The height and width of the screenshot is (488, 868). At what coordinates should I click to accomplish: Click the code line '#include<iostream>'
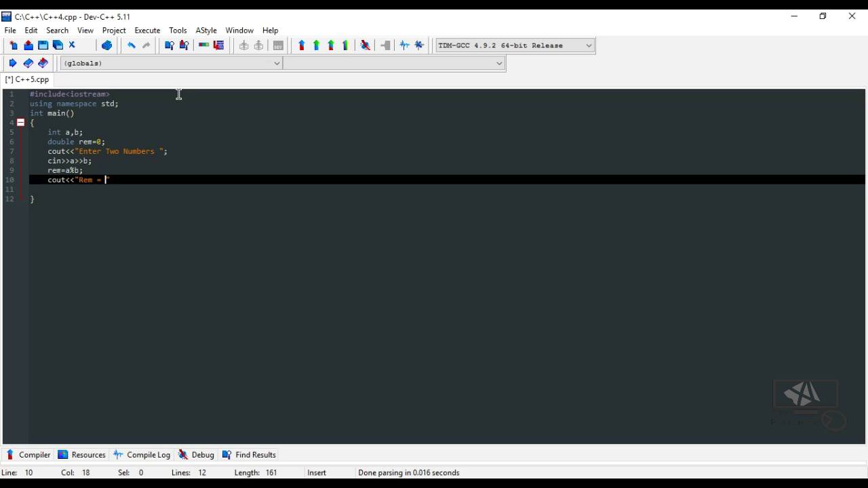point(70,94)
